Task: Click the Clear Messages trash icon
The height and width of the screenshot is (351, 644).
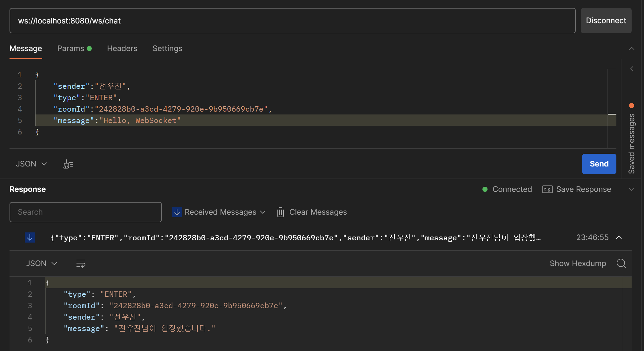Action: coord(280,212)
